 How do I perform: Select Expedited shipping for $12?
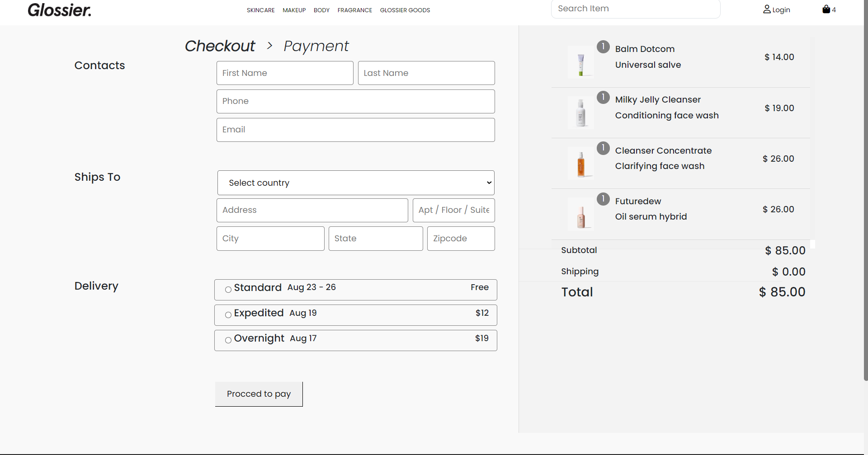(x=228, y=315)
